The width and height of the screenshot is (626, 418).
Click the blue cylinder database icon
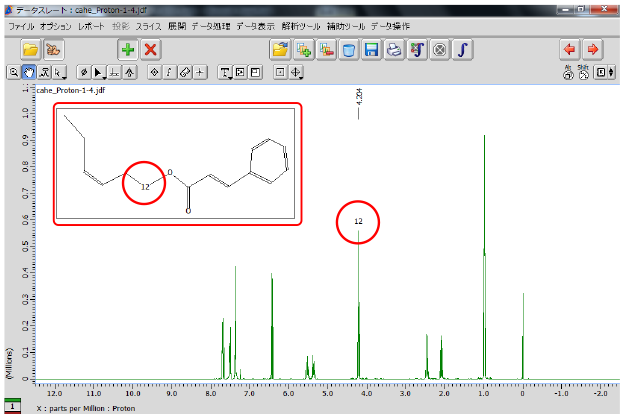[349, 50]
